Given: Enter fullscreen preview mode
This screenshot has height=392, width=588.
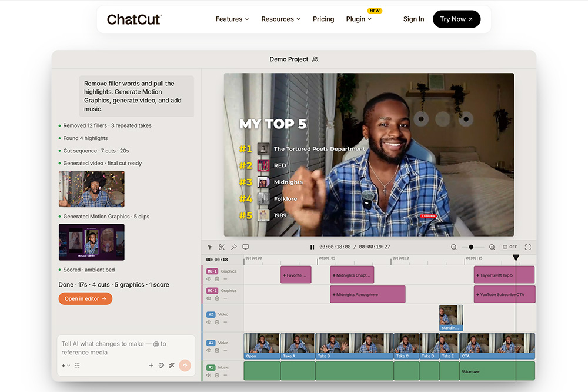Looking at the screenshot, I should pos(527,247).
